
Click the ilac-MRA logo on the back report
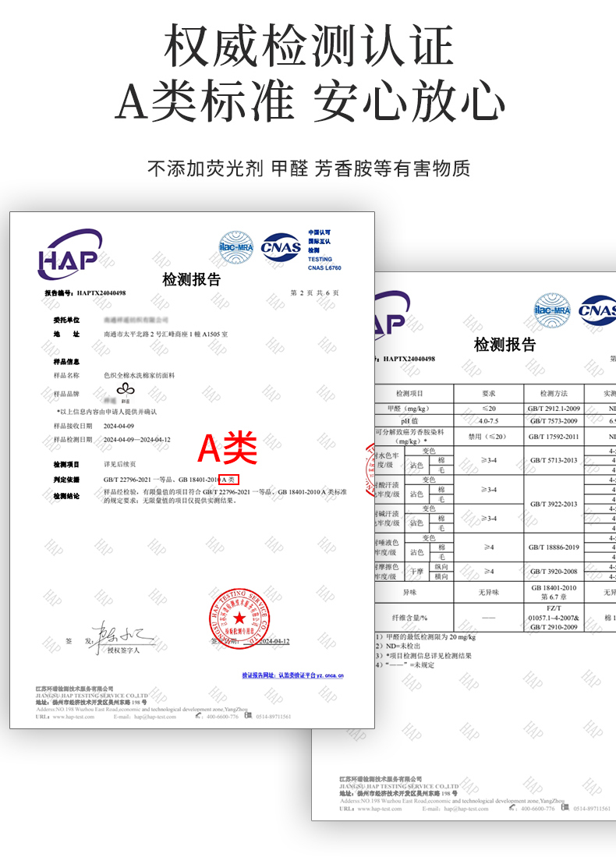click(552, 310)
